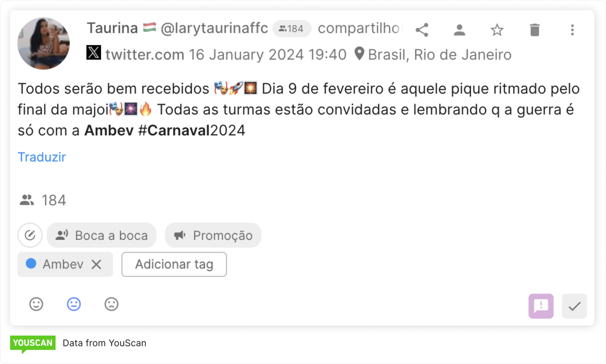This screenshot has height=364, width=606.
Task: Open the twitter.com source link
Action: pos(145,54)
